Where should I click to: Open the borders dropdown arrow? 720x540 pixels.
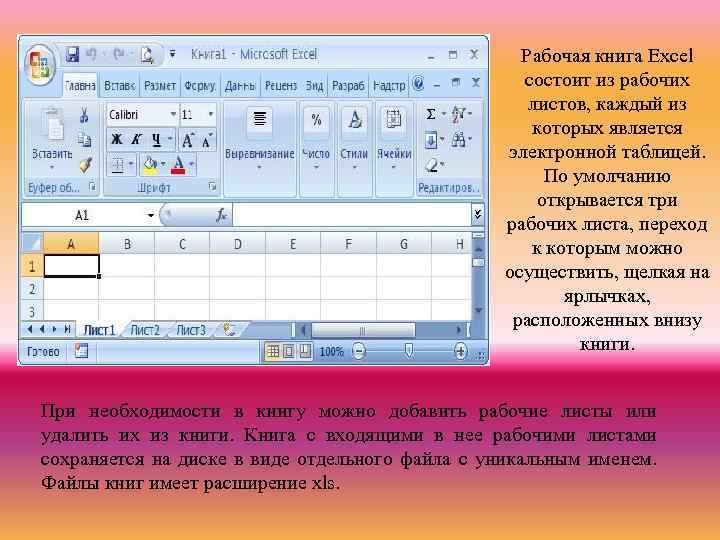pos(131,164)
